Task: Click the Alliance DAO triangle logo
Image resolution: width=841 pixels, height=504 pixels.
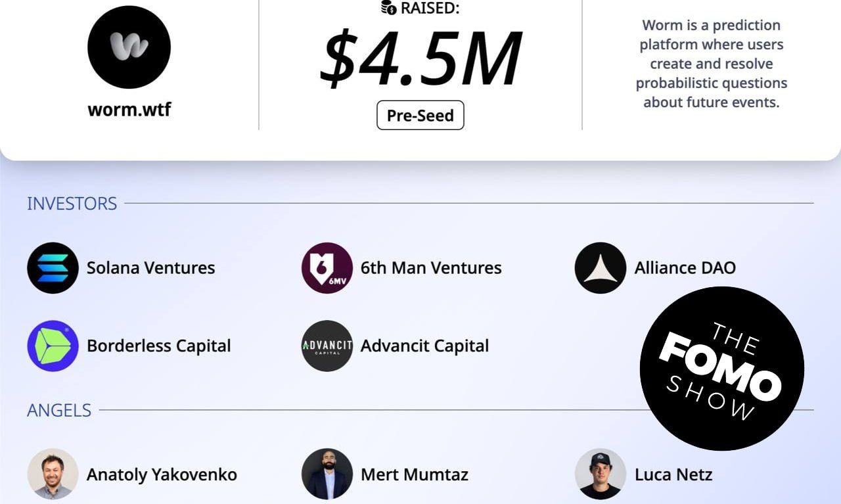Action: coord(600,267)
